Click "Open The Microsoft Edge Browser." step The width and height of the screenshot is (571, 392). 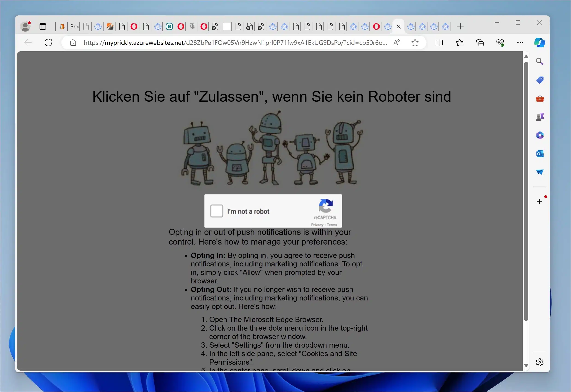coord(266,320)
